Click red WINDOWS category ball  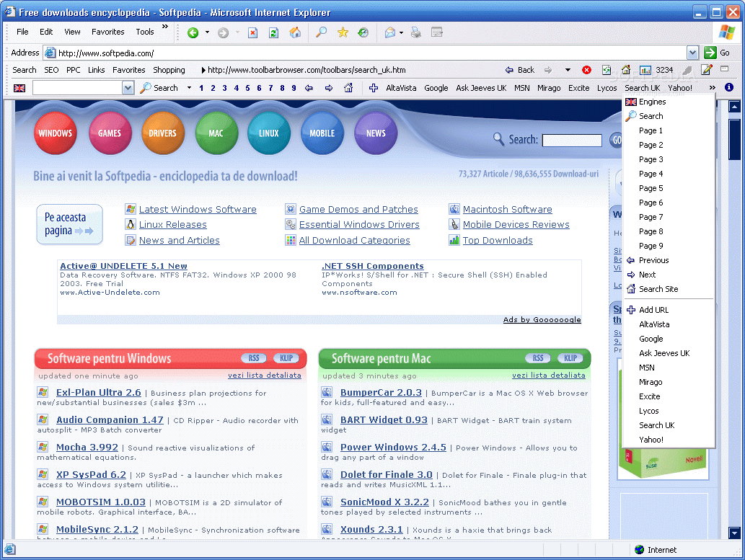[x=55, y=133]
